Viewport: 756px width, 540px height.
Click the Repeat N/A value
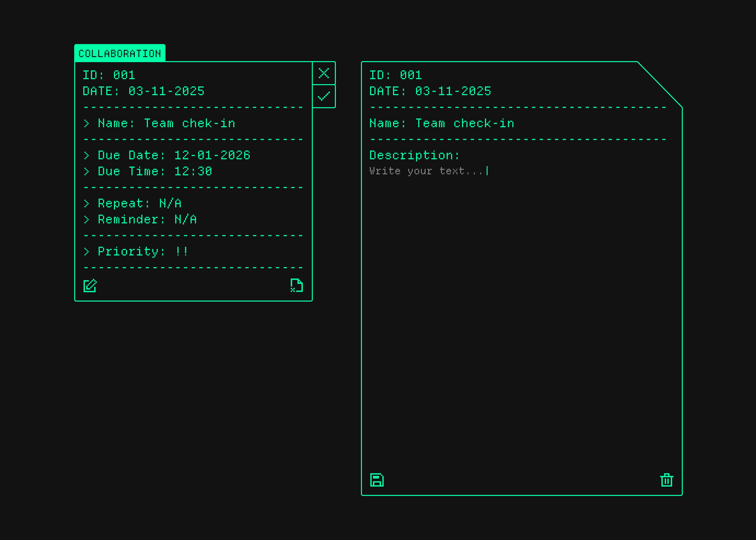point(170,203)
